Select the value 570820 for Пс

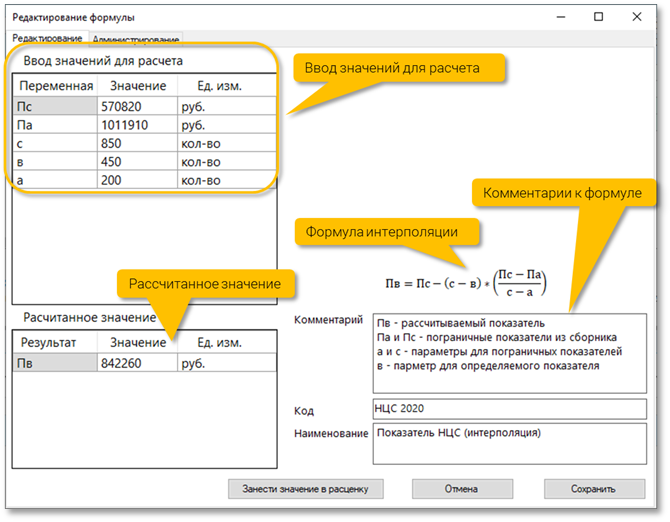[137, 106]
